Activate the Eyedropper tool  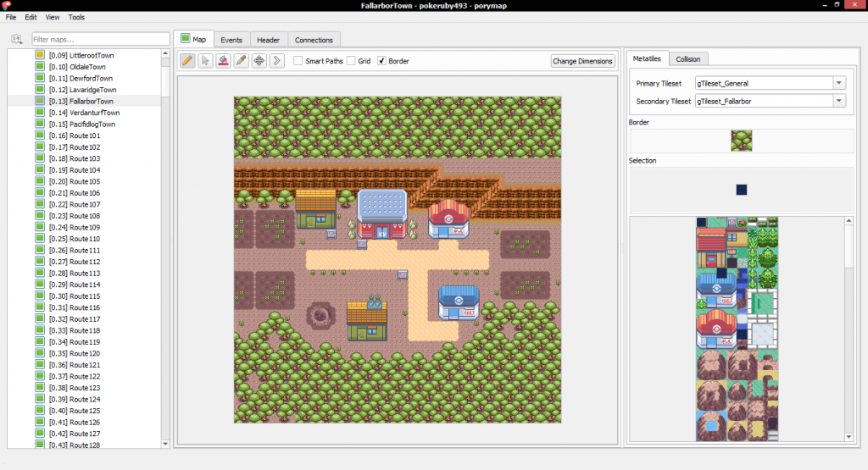coord(241,61)
